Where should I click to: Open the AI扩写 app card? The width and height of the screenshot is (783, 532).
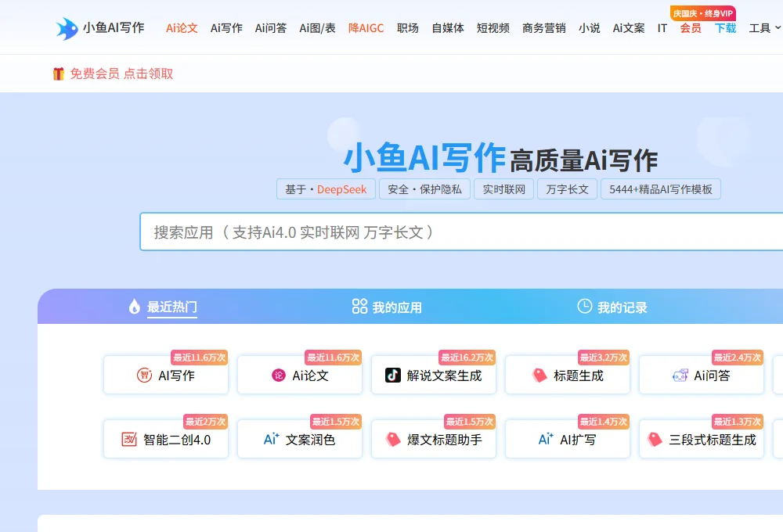click(567, 439)
